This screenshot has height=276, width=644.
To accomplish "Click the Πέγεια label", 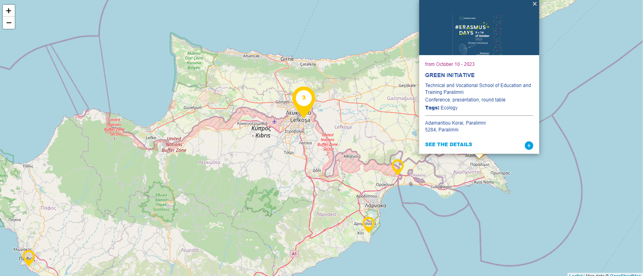I will tap(14, 220).
